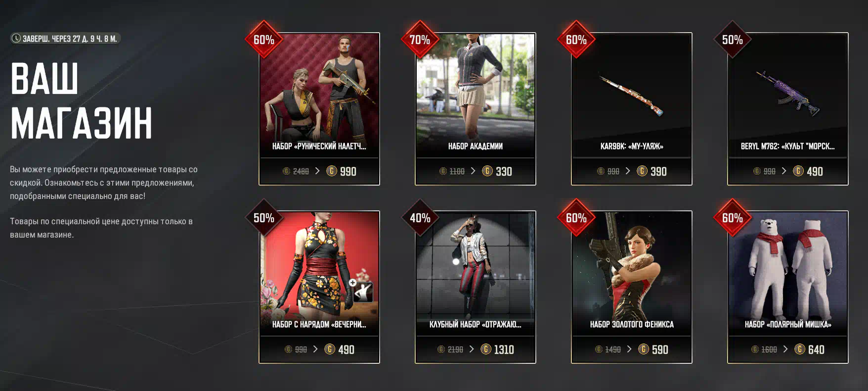Buy Набор Академии for 330 G-coins
Image resolution: width=868 pixels, height=391 pixels.
click(x=476, y=171)
